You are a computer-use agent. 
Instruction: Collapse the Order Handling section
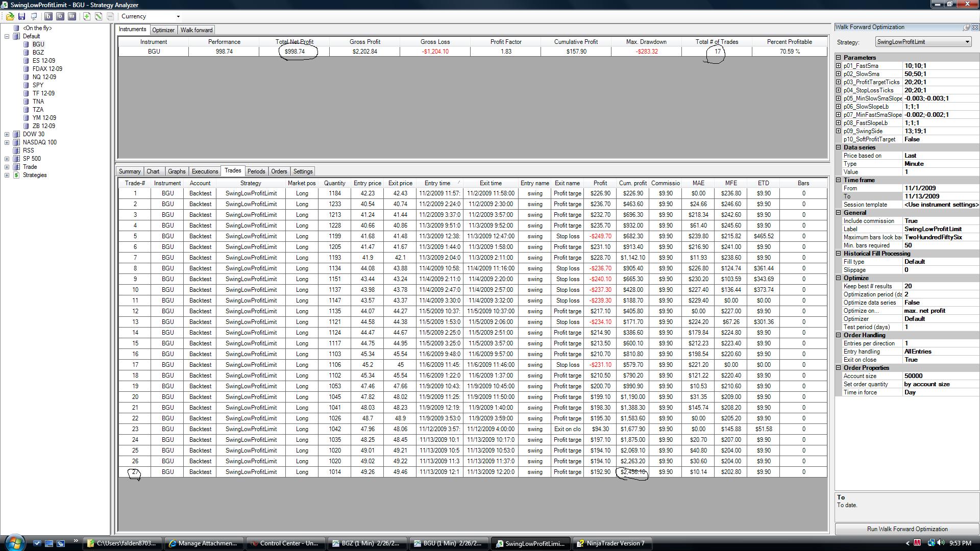click(839, 335)
